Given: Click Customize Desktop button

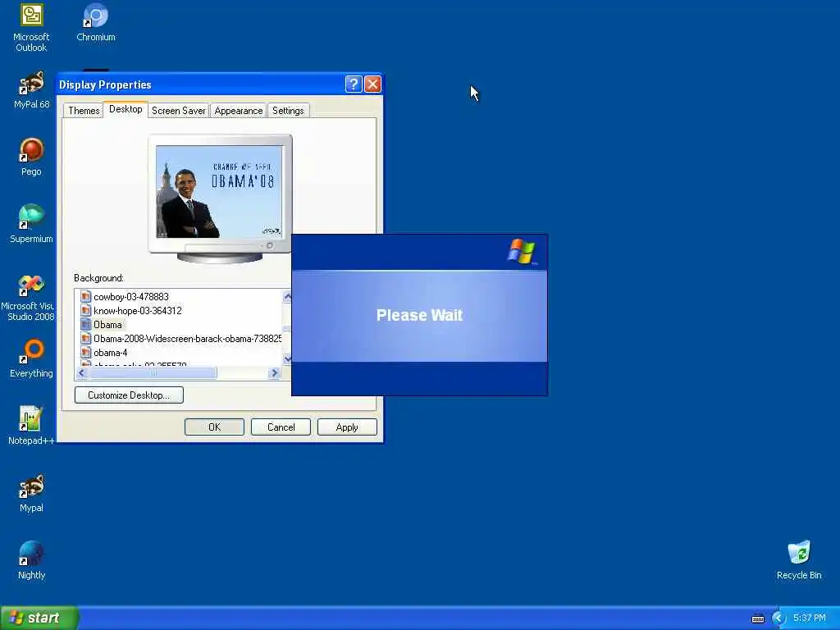Looking at the screenshot, I should (129, 395).
